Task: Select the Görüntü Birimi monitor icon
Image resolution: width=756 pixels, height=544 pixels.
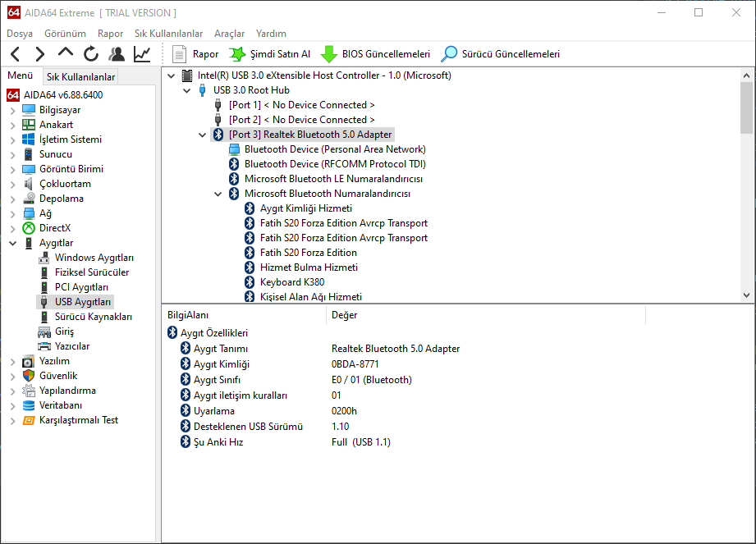Action: pos(29,169)
